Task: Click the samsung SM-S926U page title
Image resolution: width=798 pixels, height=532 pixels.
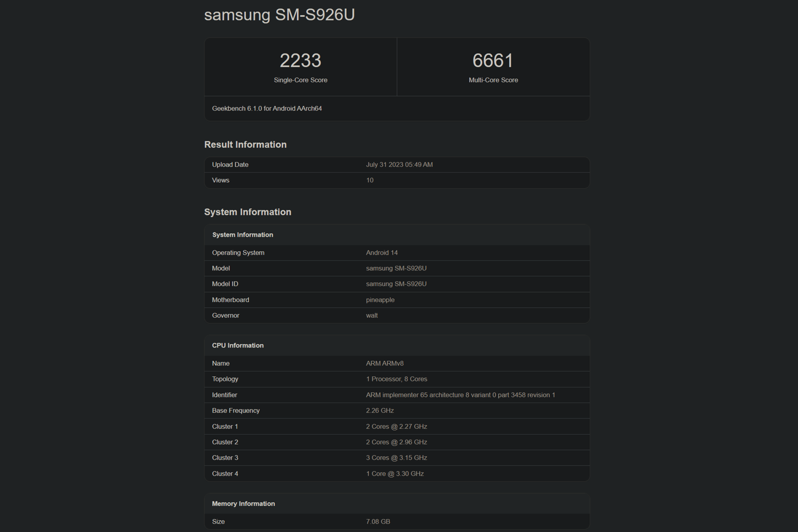Action: tap(279, 15)
